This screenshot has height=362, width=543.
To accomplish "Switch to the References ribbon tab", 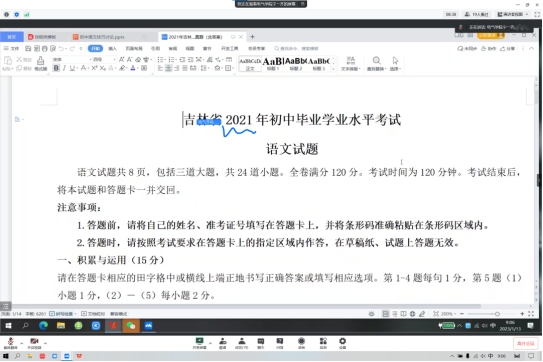I will point(155,48).
